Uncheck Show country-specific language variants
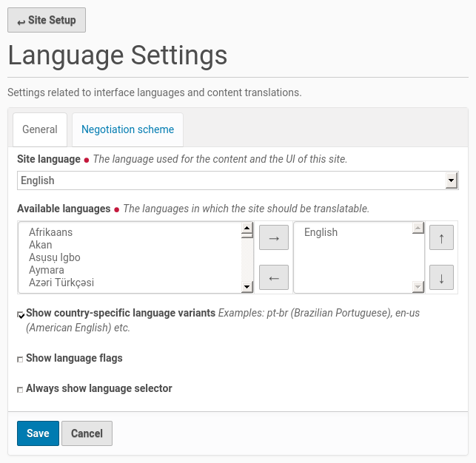The width and height of the screenshot is (476, 463). [21, 315]
